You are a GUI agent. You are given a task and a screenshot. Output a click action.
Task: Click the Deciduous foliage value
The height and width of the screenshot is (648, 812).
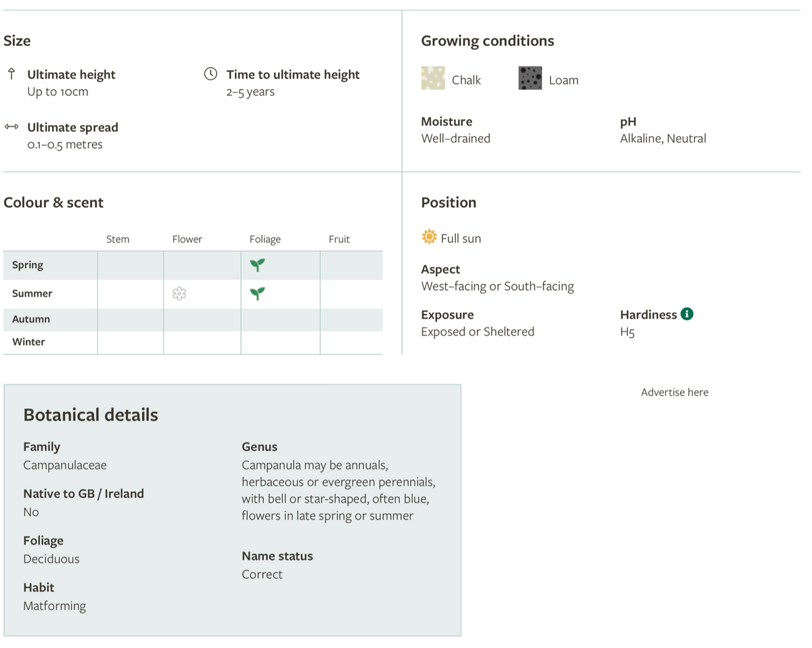(51, 559)
